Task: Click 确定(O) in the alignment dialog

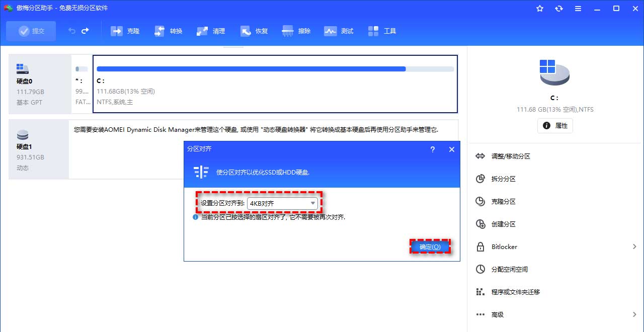Action: click(x=430, y=246)
